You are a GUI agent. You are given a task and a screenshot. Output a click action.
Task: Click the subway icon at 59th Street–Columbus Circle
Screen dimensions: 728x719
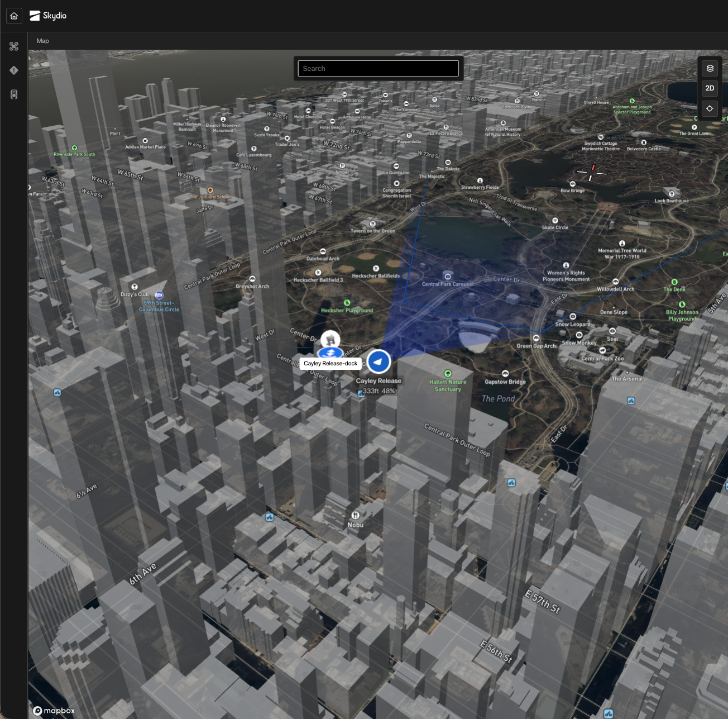(159, 294)
